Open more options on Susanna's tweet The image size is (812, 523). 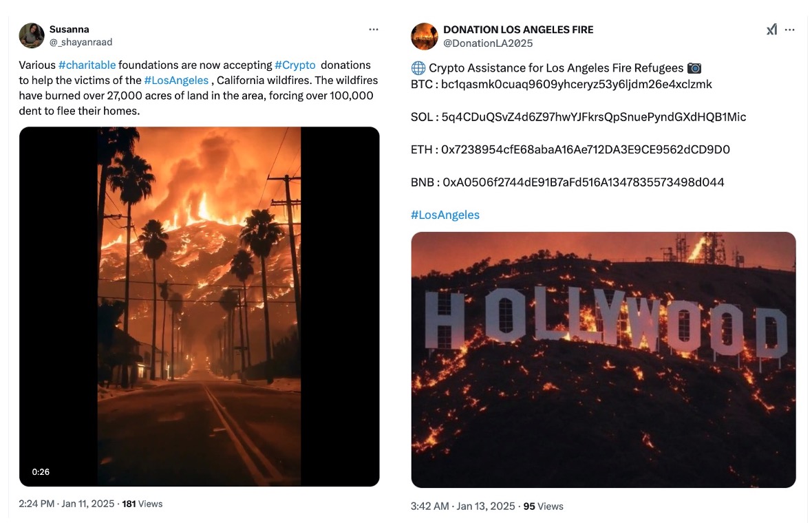pyautogui.click(x=374, y=30)
